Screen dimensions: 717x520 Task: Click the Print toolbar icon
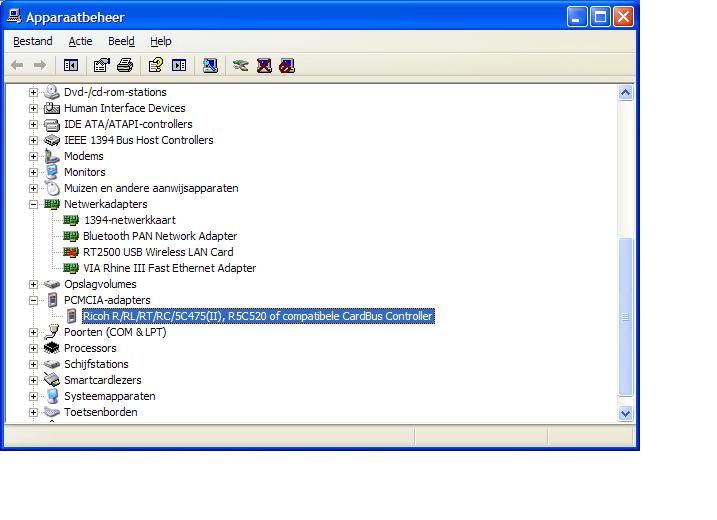pos(125,66)
